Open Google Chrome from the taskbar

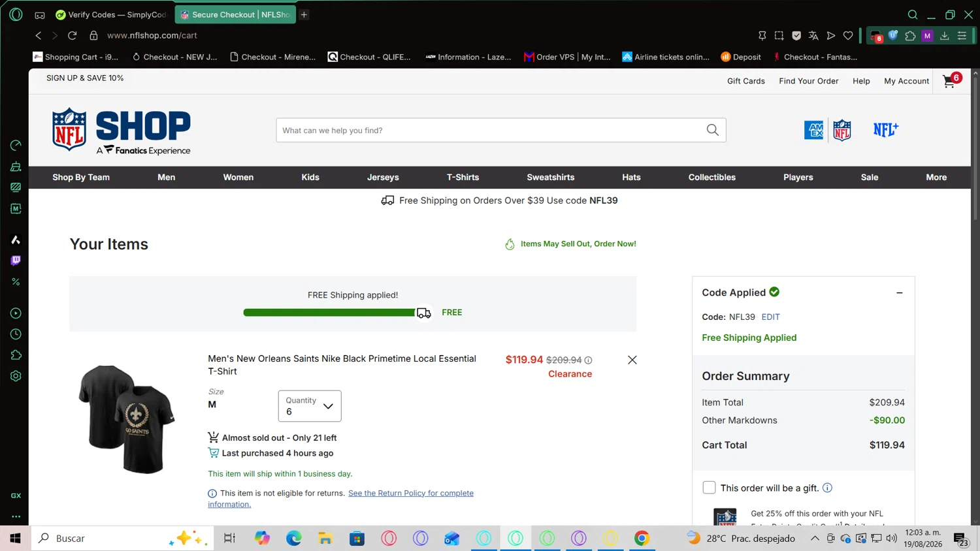tap(642, 539)
